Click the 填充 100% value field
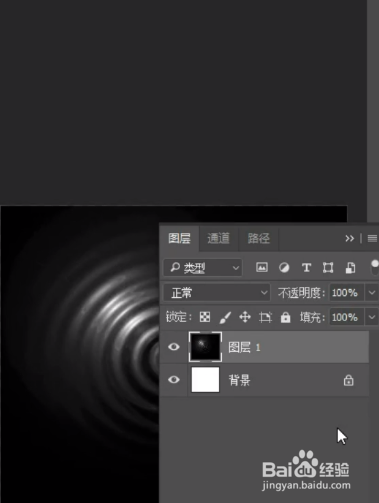Viewport: 379px width, 503px height. pos(346,317)
